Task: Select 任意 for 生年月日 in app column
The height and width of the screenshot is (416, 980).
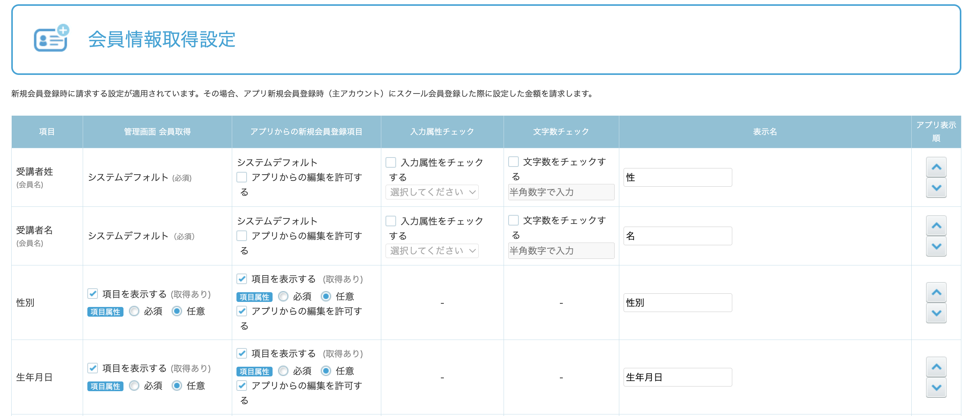Action: click(x=326, y=371)
